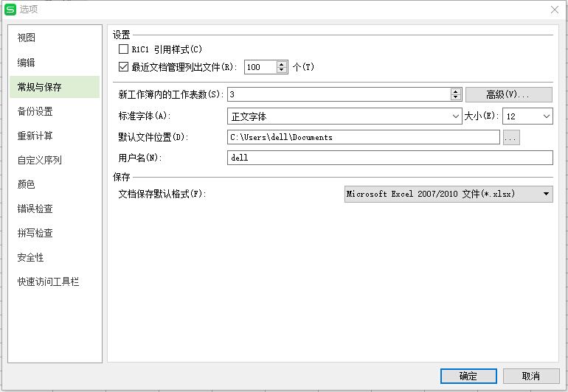Browse default file location with ... button

[511, 137]
